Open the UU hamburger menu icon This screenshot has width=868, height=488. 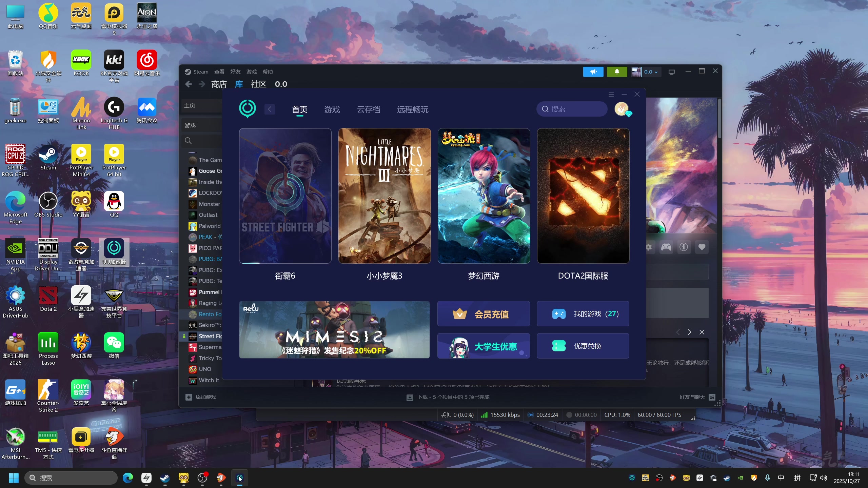tap(611, 95)
